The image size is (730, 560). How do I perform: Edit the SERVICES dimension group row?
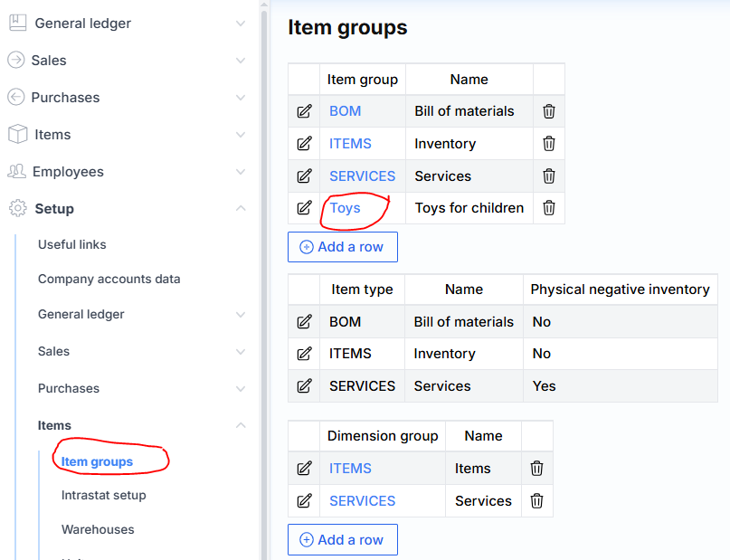coord(304,501)
